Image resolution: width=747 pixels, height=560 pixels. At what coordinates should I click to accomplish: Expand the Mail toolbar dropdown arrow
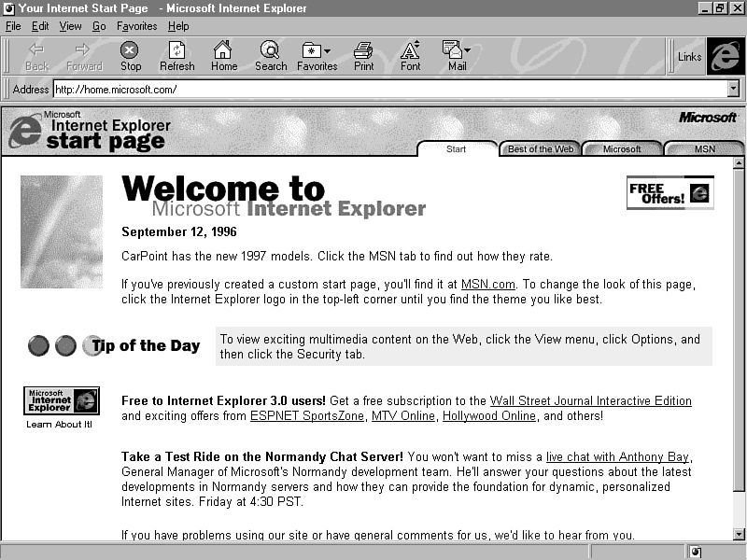tap(468, 49)
